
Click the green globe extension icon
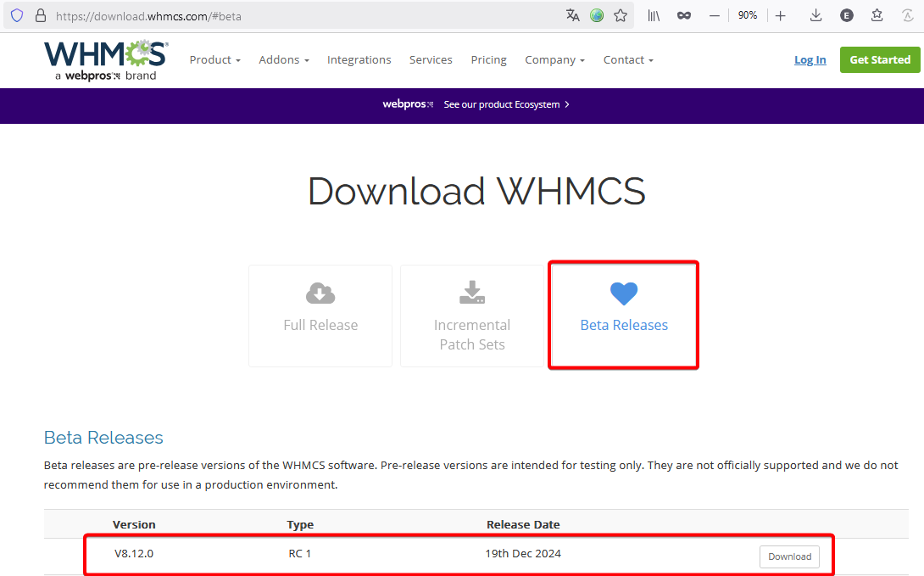coord(597,15)
